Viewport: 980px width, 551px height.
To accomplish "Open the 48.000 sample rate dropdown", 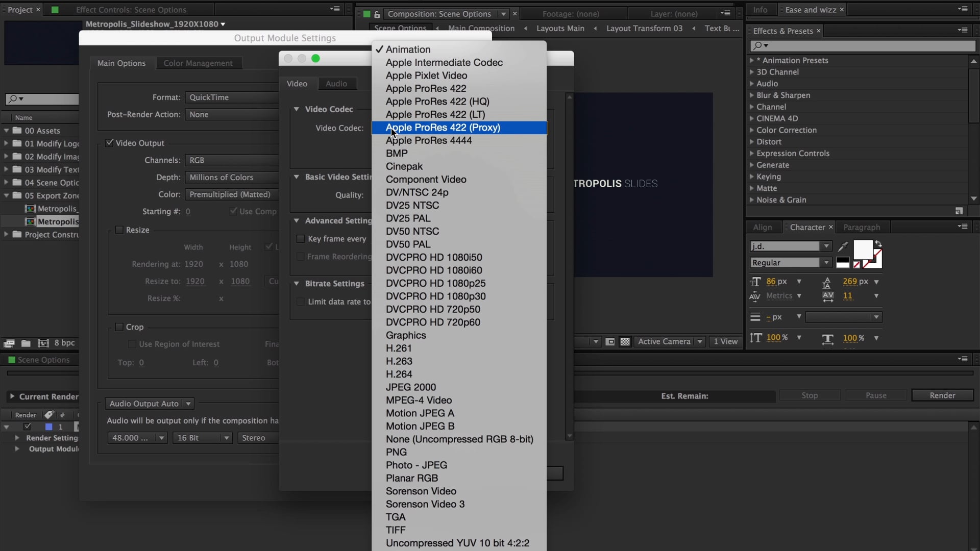I will [x=137, y=438].
